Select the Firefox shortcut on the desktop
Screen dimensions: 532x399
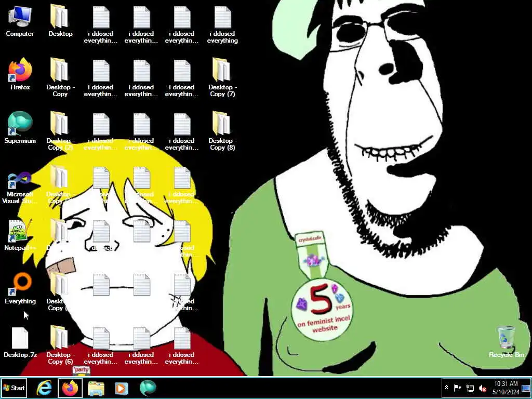point(20,74)
